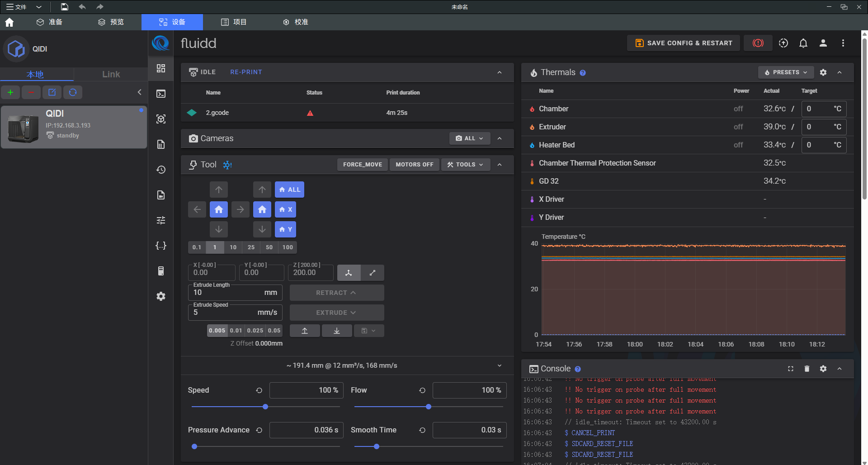Click the home all axes ALL button
Viewport: 868px width, 465px height.
(x=289, y=190)
